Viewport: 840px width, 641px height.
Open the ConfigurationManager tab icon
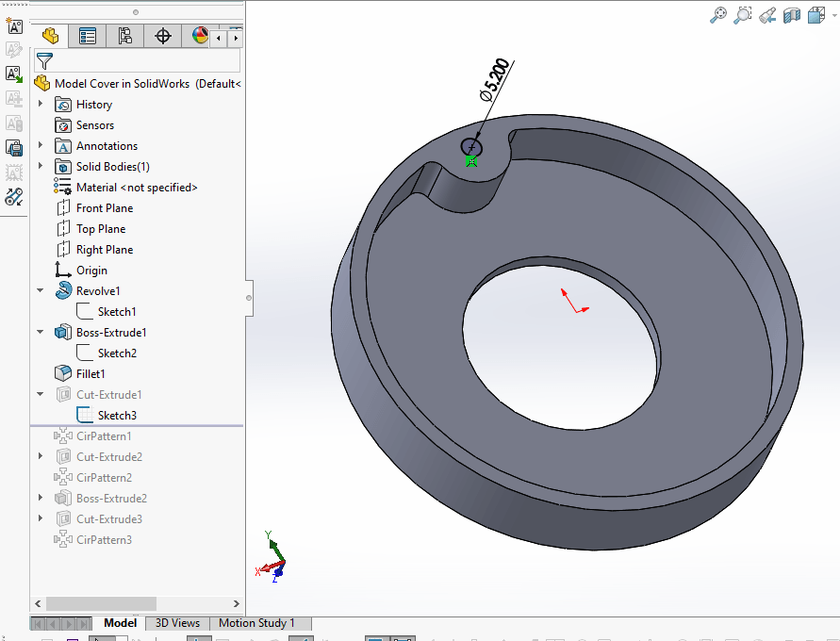coord(124,36)
